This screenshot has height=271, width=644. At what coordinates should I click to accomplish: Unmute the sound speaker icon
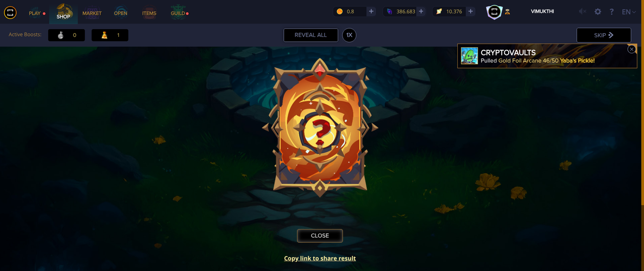[582, 12]
